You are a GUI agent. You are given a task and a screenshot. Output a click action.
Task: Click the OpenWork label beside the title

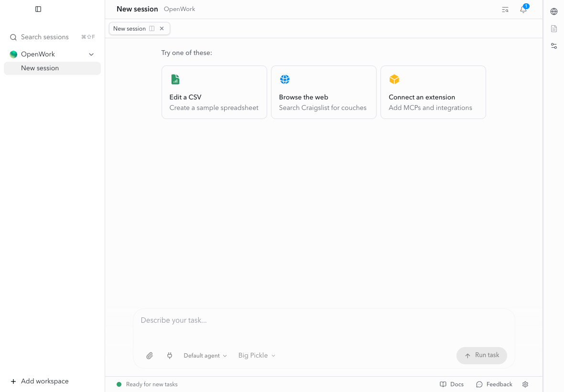pyautogui.click(x=180, y=10)
